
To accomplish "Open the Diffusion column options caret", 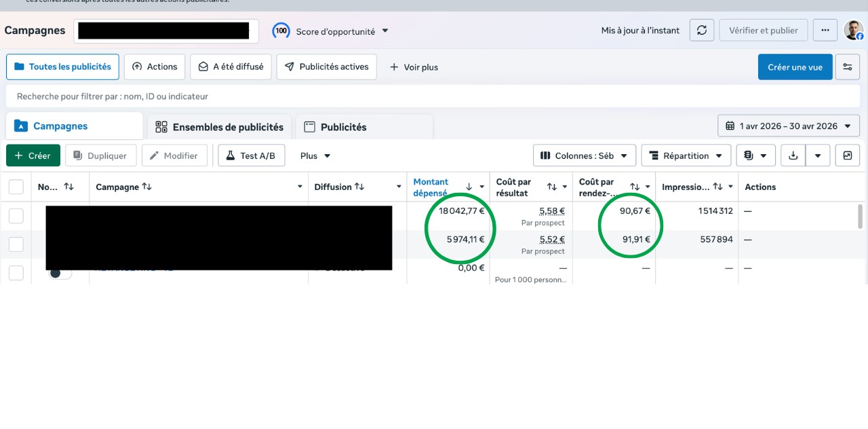I will [399, 187].
